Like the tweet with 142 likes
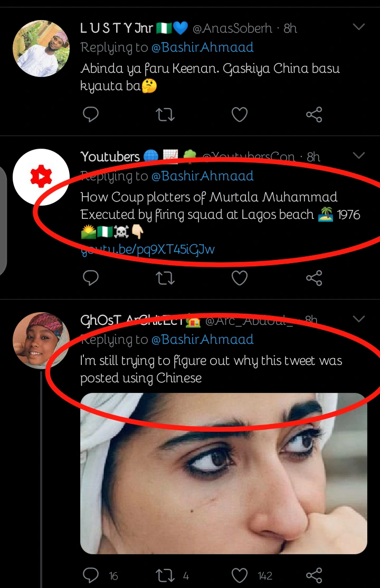The height and width of the screenshot is (588, 380). [x=240, y=575]
